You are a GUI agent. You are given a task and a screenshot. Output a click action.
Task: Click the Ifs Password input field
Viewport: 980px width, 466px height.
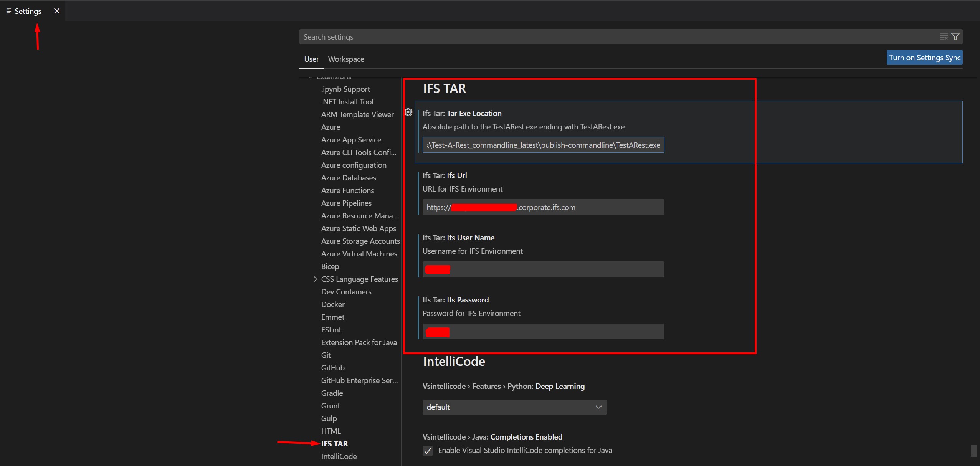coord(543,332)
